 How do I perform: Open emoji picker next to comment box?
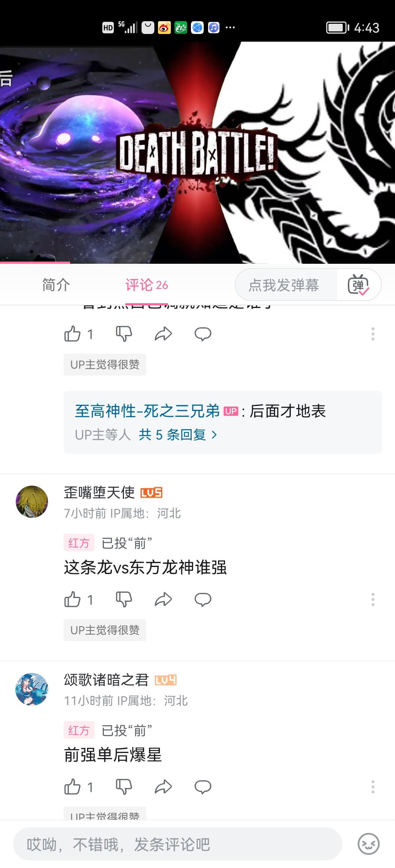368,844
